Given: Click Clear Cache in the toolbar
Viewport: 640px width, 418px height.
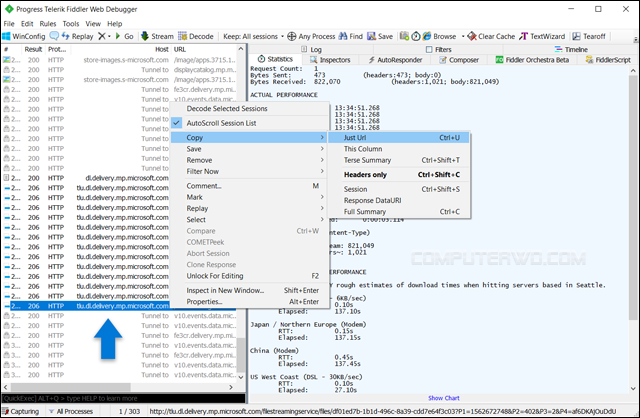Looking at the screenshot, I should click(x=491, y=36).
